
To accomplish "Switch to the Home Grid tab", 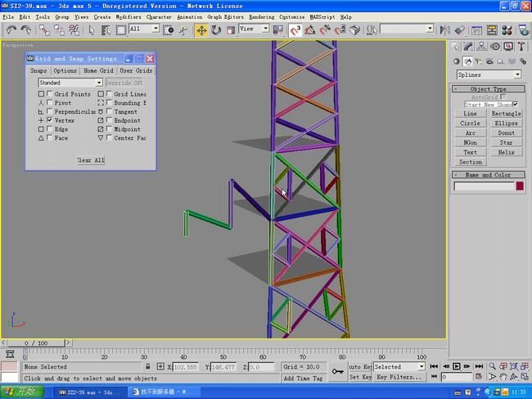I will pos(98,70).
